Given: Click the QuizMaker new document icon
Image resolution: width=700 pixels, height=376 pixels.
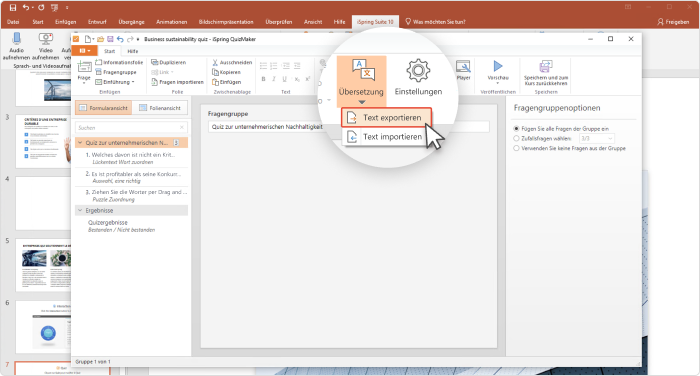Looking at the screenshot, I should 88,39.
